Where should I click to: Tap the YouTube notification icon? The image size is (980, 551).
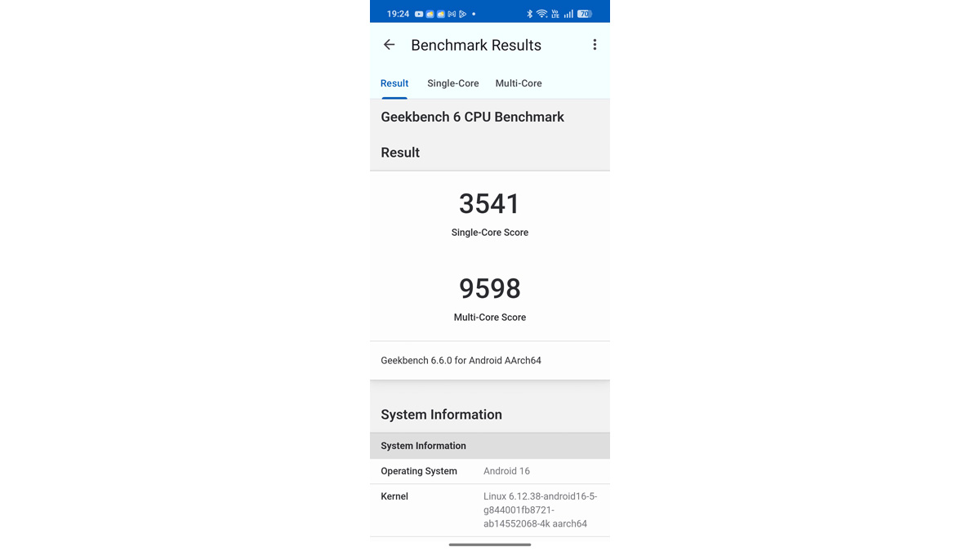[419, 14]
